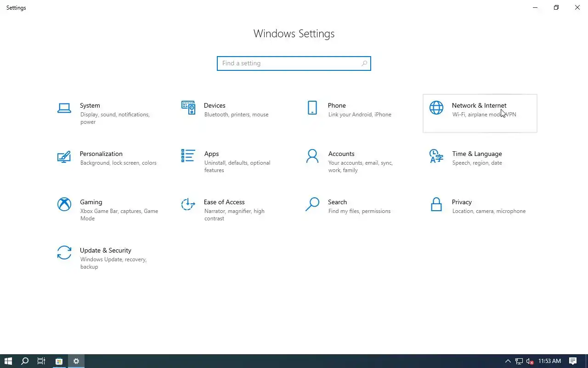The height and width of the screenshot is (368, 588).
Task: Click the Ease of Access icon
Action: [x=188, y=204]
